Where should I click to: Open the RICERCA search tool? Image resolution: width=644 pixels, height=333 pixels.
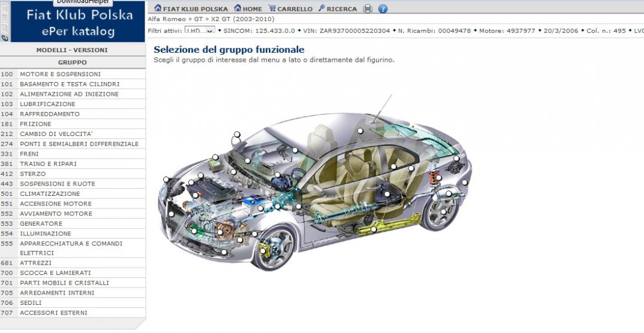tap(338, 8)
